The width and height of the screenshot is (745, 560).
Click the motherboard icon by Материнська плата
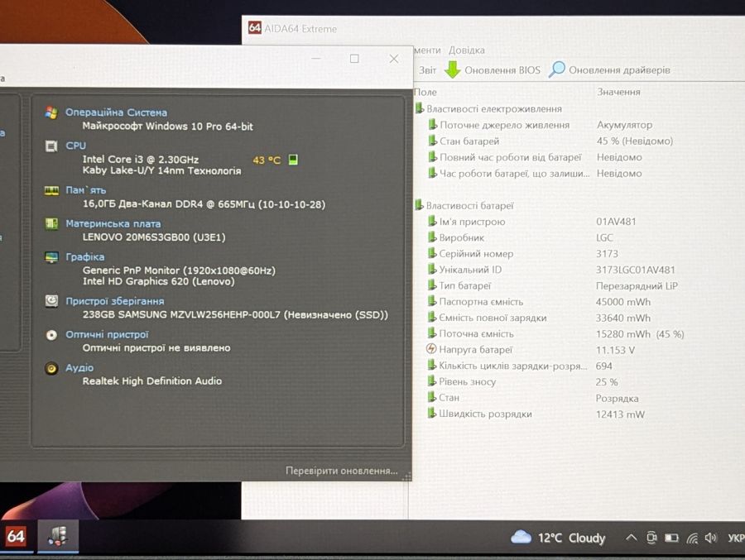coord(51,223)
